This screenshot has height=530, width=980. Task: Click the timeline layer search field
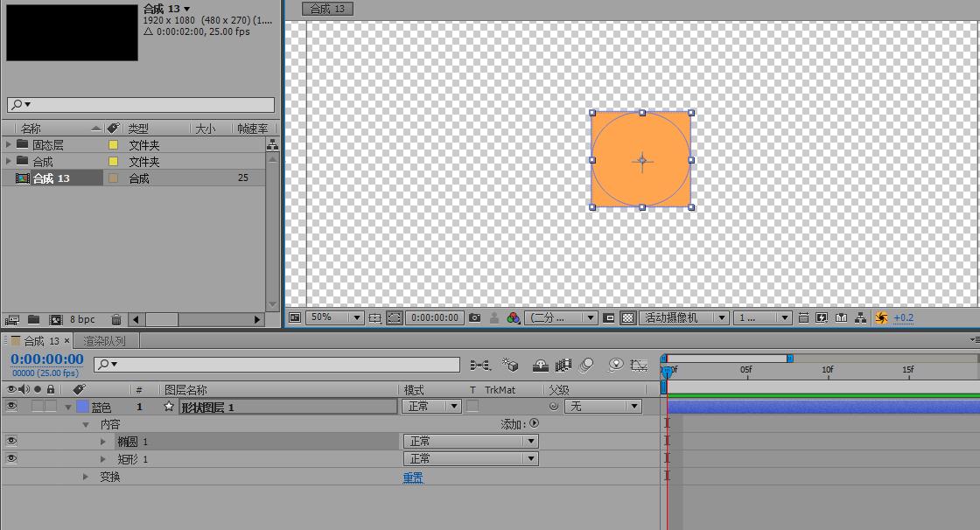click(x=280, y=364)
